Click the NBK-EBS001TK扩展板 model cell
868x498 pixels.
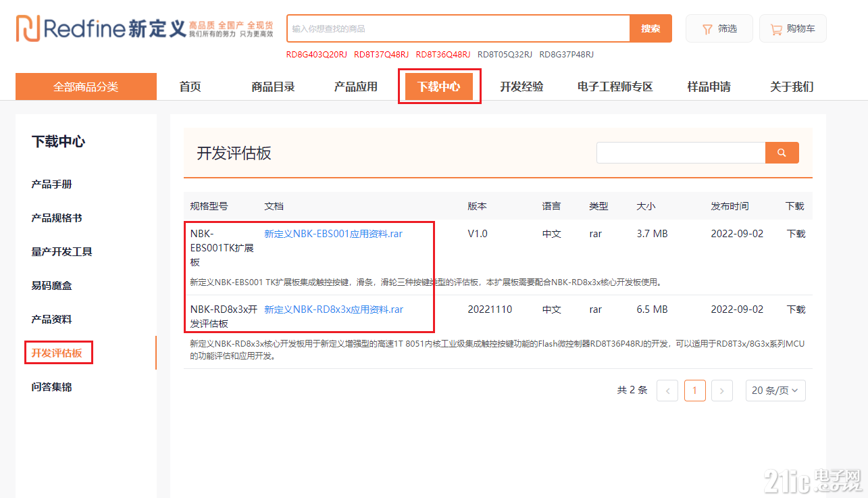tap(222, 248)
